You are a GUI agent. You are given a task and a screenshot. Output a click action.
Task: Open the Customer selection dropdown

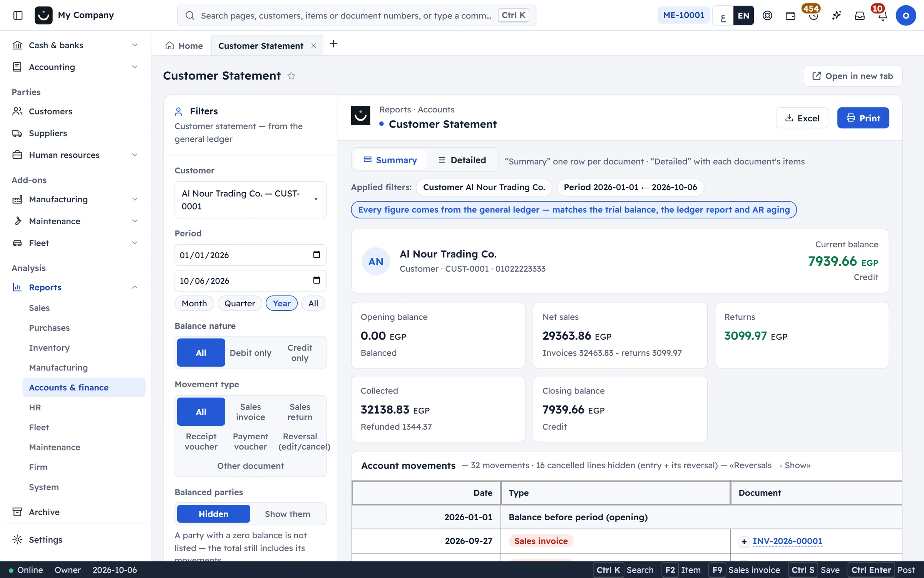pos(250,200)
